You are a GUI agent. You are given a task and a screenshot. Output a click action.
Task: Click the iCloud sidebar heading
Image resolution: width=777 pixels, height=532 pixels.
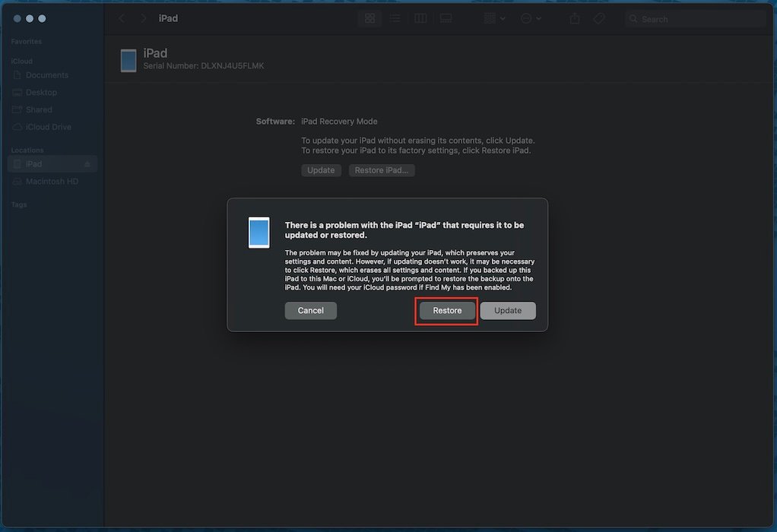click(22, 61)
